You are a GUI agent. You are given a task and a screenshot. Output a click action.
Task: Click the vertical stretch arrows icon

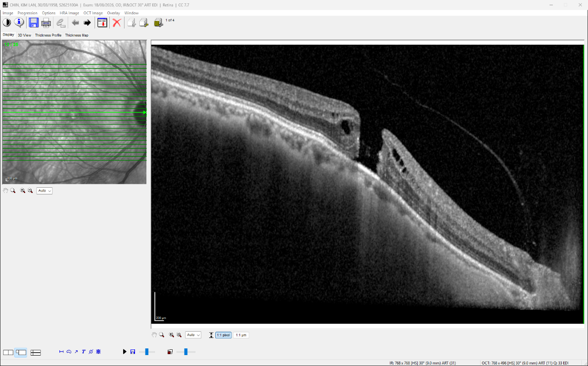click(x=211, y=335)
